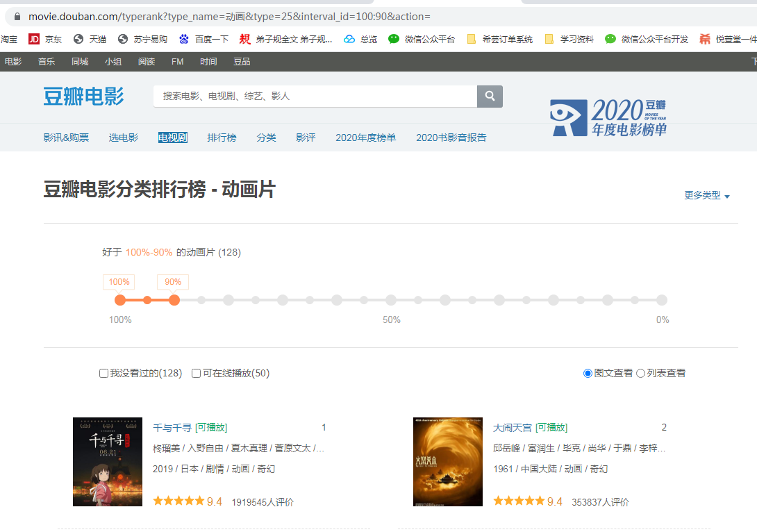Go to 电视剧 tab

click(x=173, y=138)
